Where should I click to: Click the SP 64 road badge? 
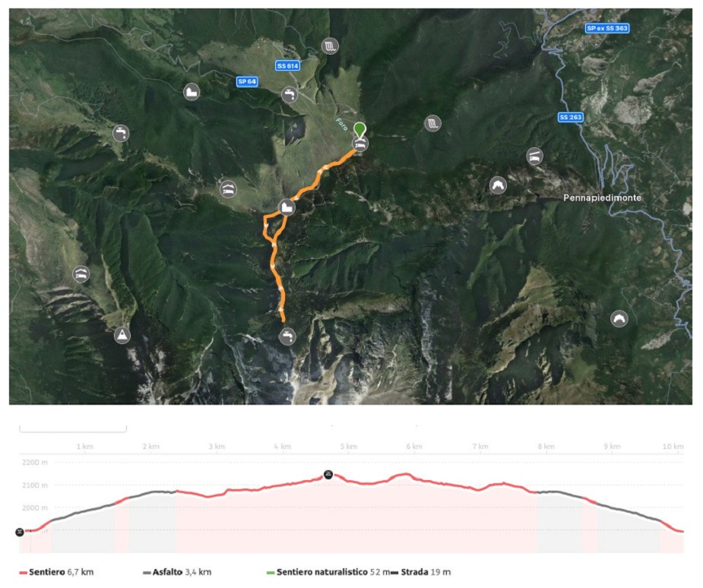pos(247,81)
